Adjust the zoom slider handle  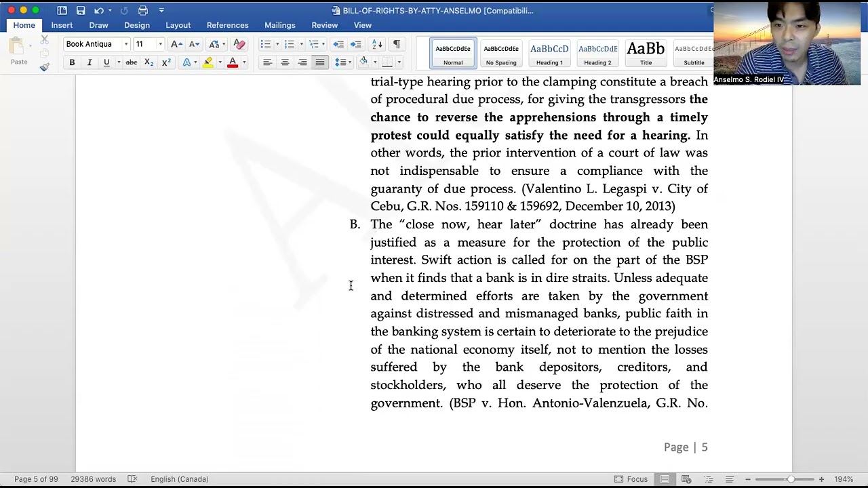coord(791,479)
